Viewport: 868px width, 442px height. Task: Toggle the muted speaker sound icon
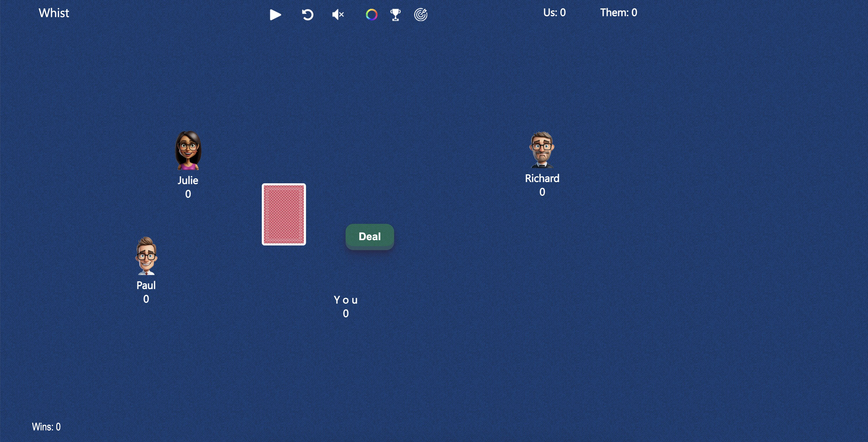[338, 15]
